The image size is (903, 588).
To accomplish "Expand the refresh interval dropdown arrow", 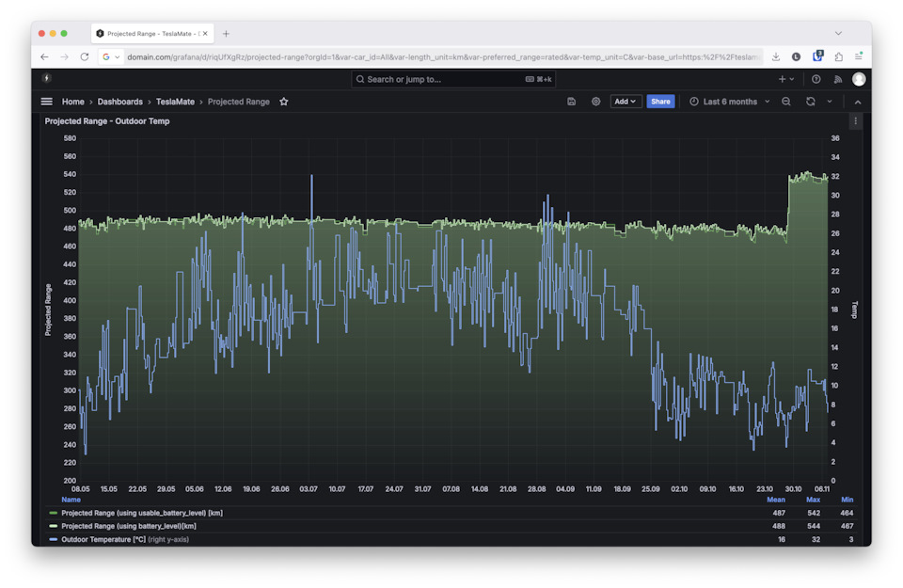I will pyautogui.click(x=830, y=102).
